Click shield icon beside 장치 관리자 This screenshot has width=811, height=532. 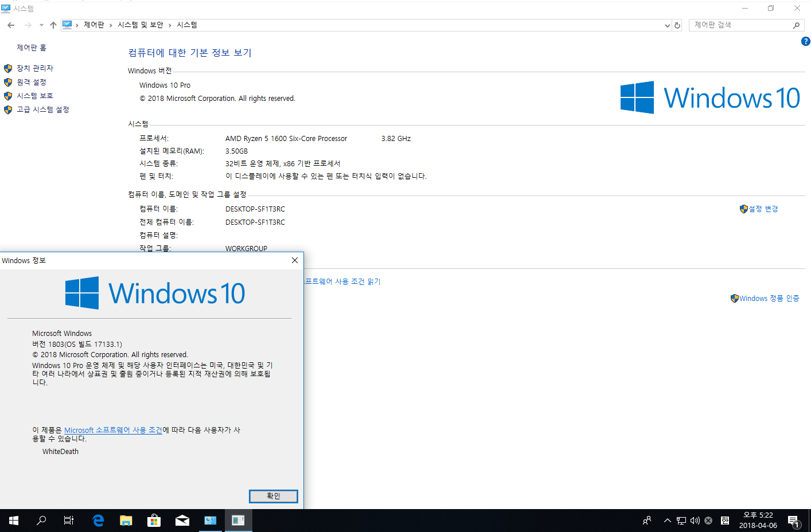8,68
